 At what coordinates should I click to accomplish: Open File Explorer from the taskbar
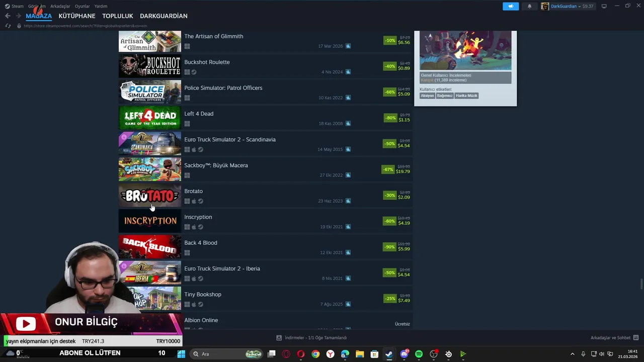point(360,354)
